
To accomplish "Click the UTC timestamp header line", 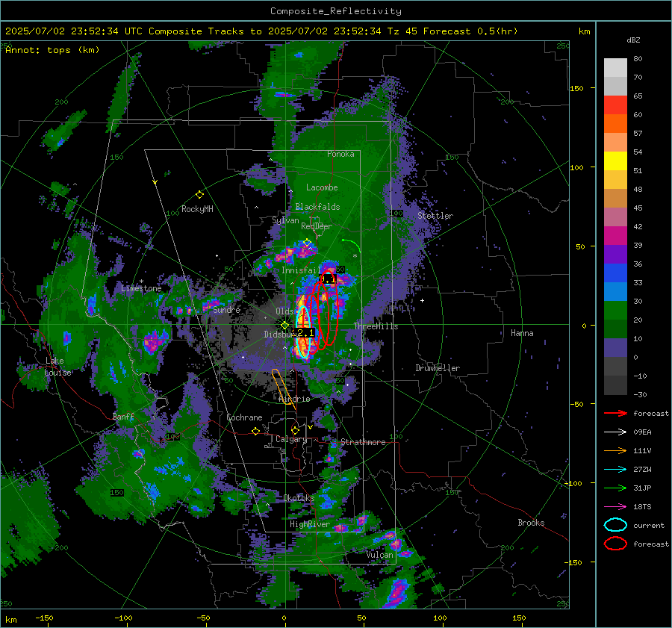I will [x=261, y=31].
